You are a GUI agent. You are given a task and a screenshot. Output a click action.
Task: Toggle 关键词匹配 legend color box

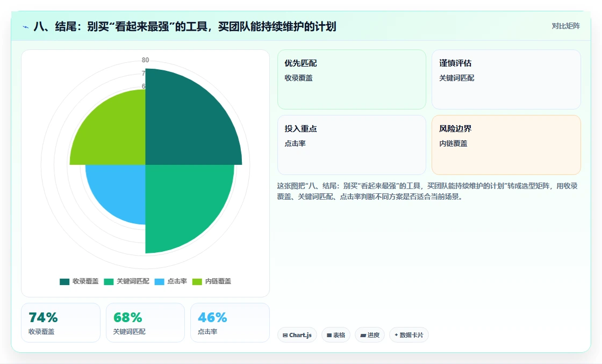[x=109, y=281]
